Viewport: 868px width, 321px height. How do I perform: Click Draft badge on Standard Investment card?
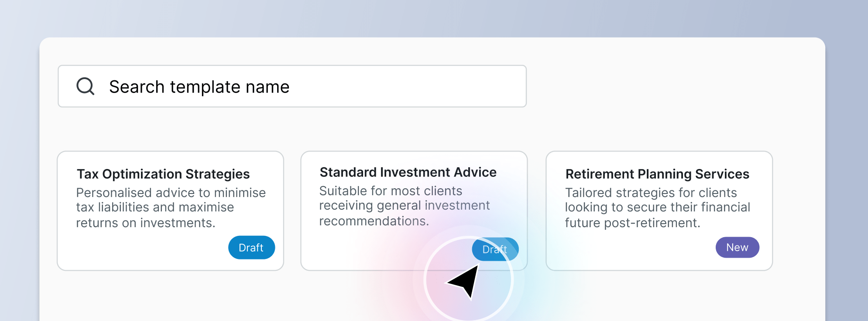coord(495,249)
